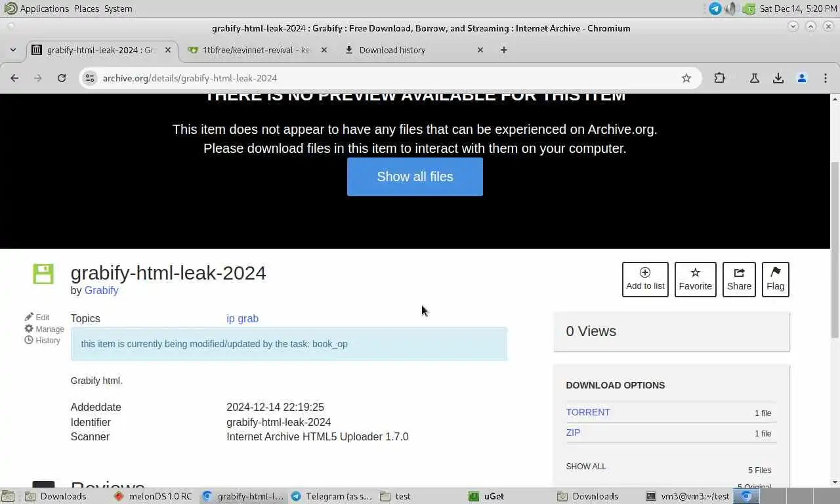
Task: Click the green floppy disk item icon
Action: pos(43,274)
